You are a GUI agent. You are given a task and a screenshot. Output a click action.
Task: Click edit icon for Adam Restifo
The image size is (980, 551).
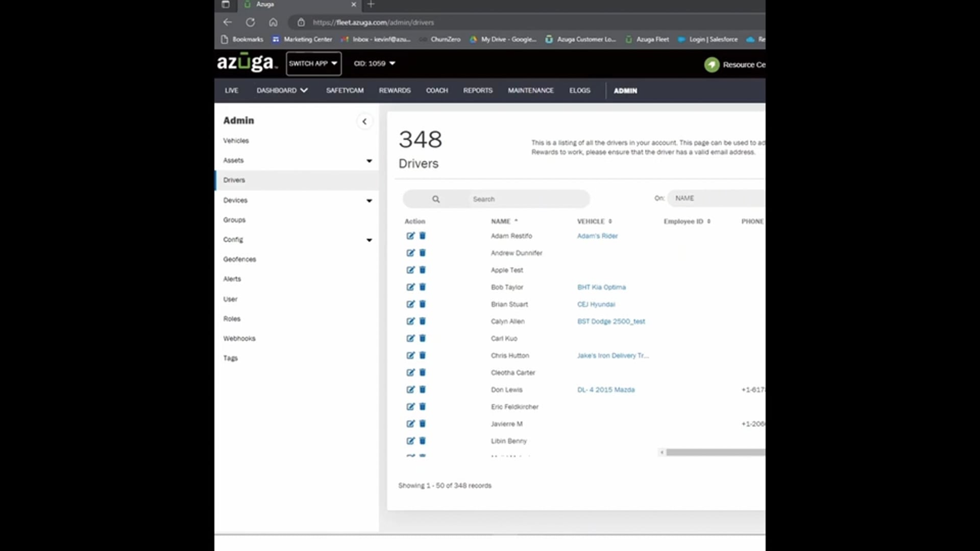pos(410,236)
